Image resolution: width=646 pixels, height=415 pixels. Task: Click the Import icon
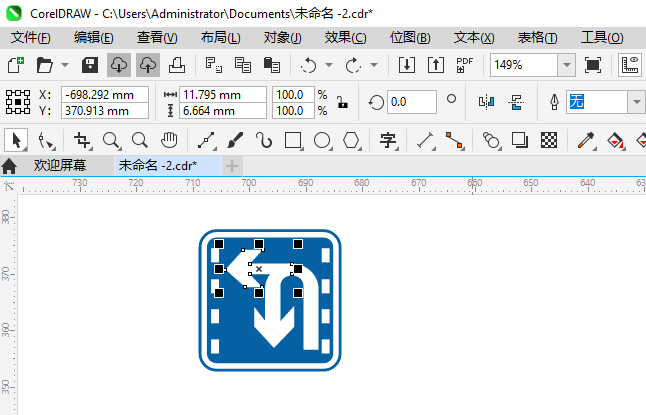tap(407, 65)
